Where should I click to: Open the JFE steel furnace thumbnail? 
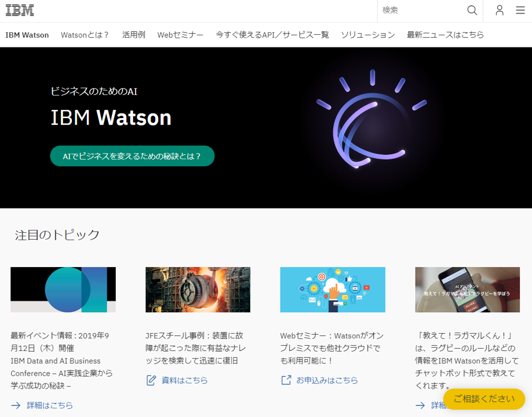point(198,290)
